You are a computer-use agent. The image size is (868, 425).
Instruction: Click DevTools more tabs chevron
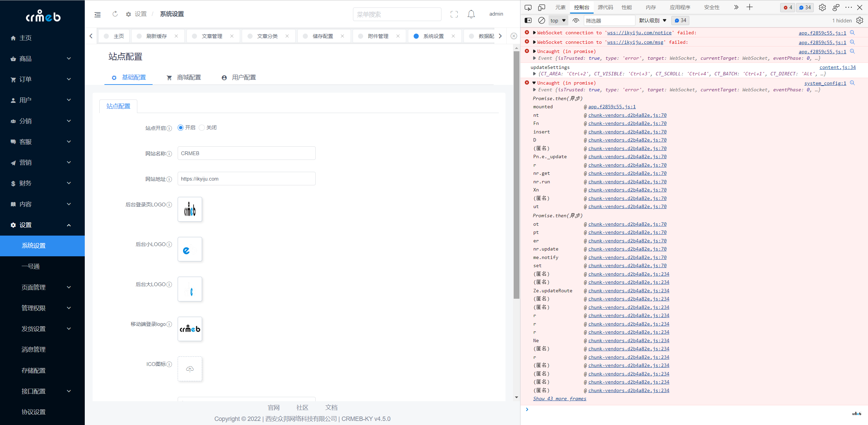(736, 7)
